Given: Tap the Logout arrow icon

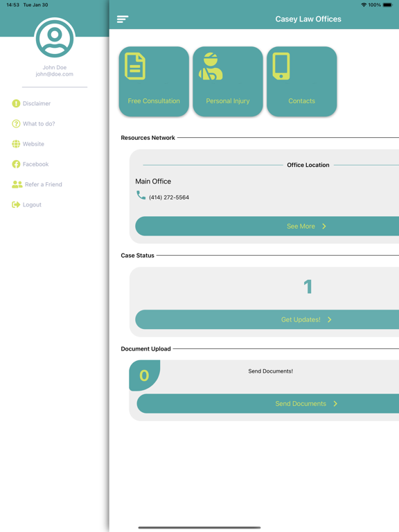Looking at the screenshot, I should tap(16, 204).
